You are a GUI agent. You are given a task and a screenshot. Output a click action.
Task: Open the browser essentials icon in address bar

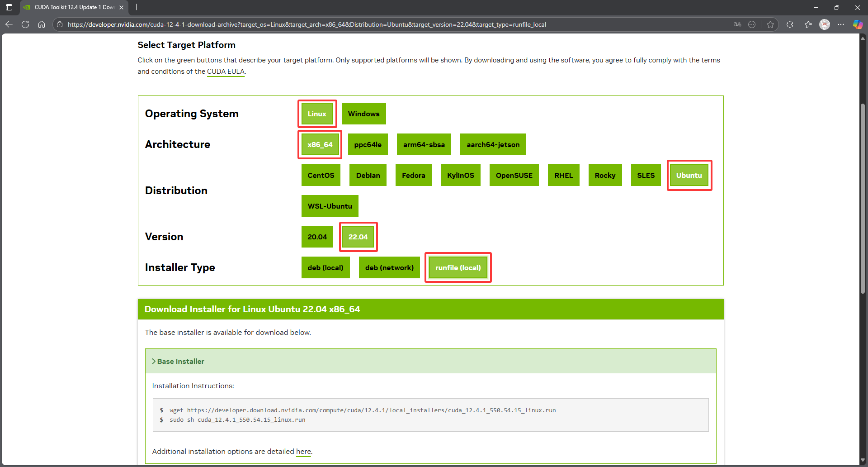tap(752, 24)
